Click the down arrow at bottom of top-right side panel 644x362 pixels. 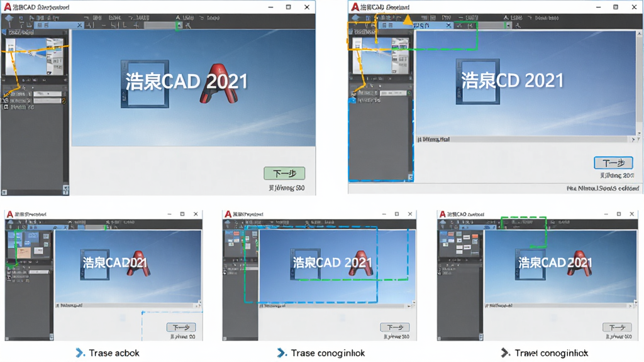410,177
